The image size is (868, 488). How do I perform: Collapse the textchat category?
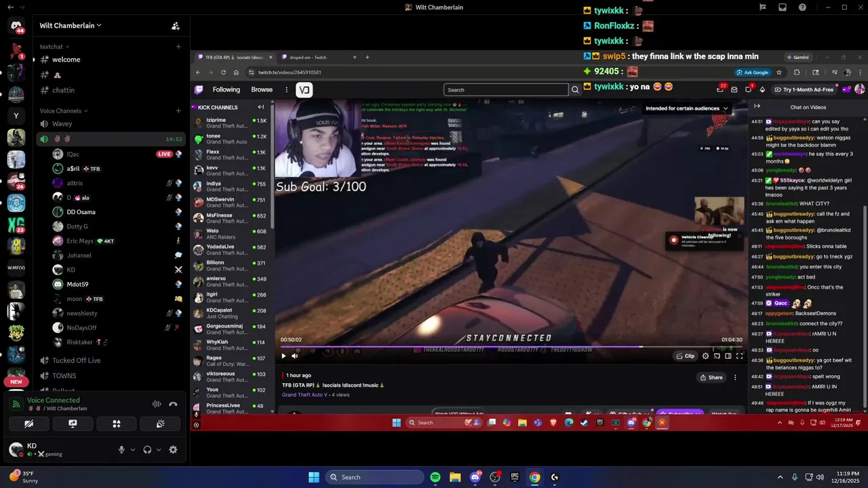point(54,47)
